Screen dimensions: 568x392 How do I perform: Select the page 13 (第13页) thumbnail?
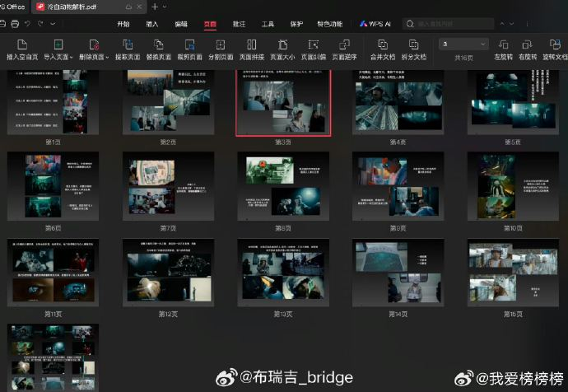[x=283, y=273]
